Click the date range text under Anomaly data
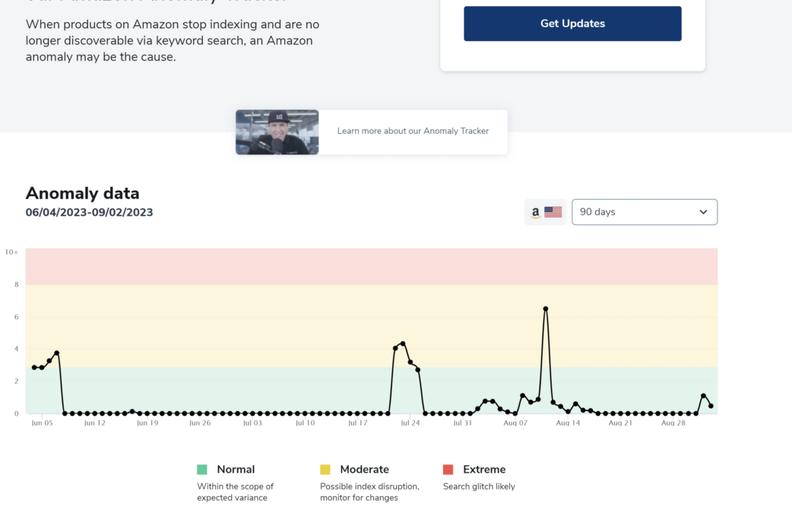 pos(88,213)
